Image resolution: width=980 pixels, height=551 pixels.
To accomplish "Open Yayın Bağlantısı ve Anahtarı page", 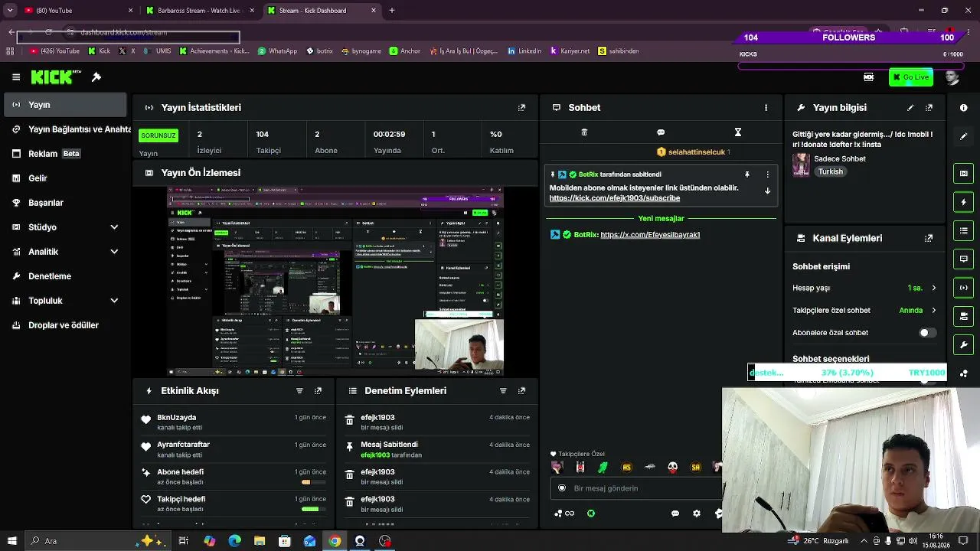I will (66, 129).
